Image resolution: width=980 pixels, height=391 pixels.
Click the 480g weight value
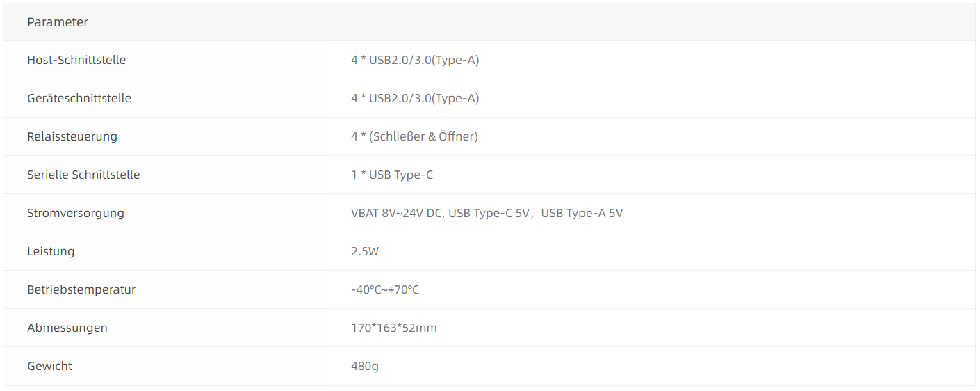[365, 366]
